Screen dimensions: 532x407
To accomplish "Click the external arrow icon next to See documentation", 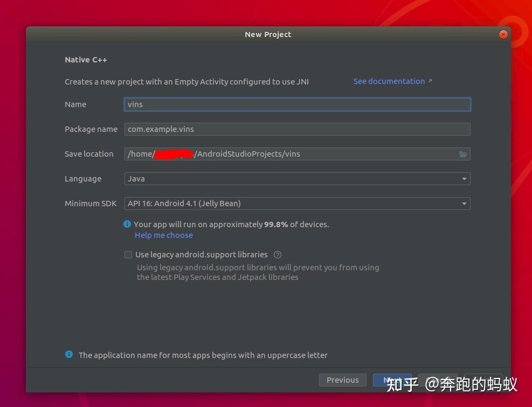I will [x=430, y=81].
